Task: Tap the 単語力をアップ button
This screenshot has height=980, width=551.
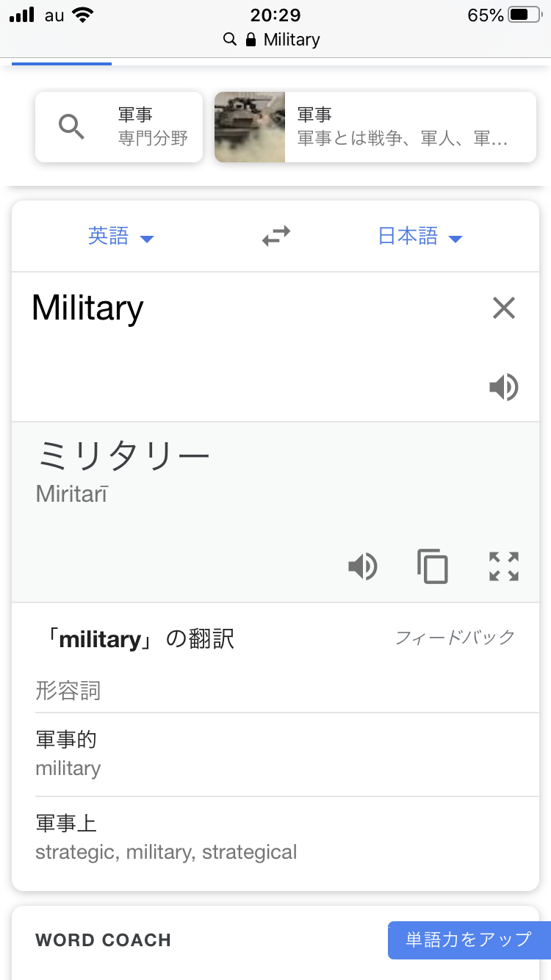Action: [x=469, y=940]
